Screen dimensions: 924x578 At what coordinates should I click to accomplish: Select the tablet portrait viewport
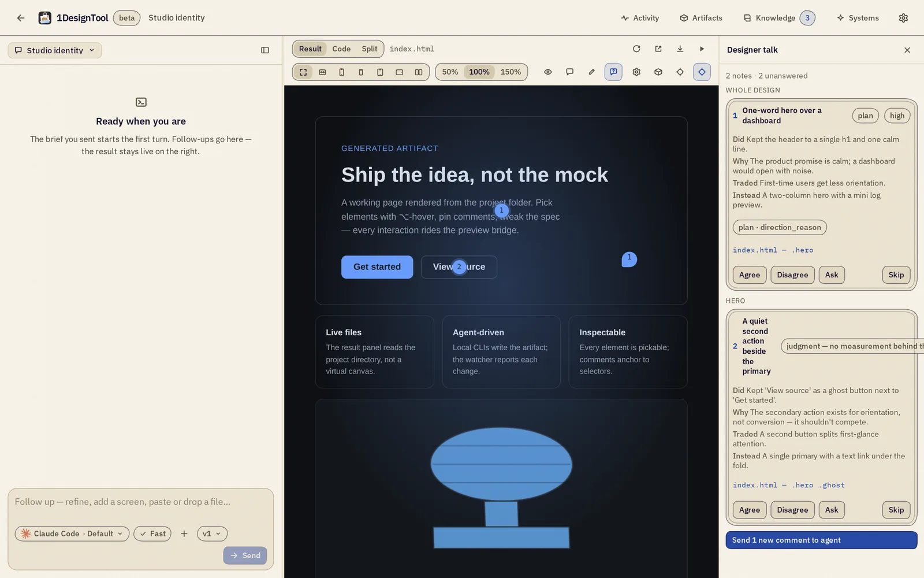click(380, 72)
